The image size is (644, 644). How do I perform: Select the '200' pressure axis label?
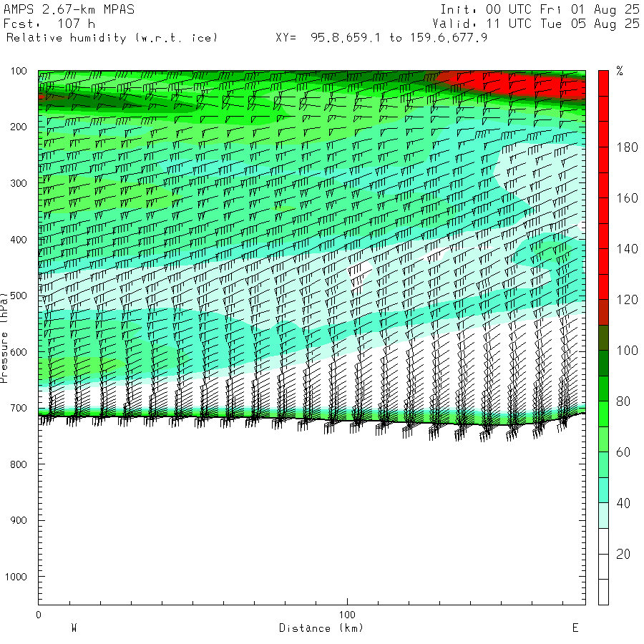(x=19, y=127)
